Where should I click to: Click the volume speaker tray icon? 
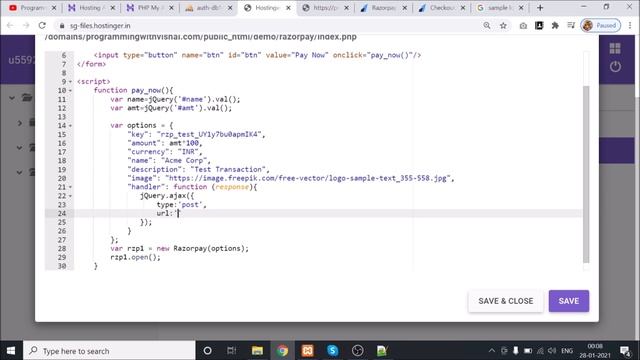pyautogui.click(x=552, y=351)
